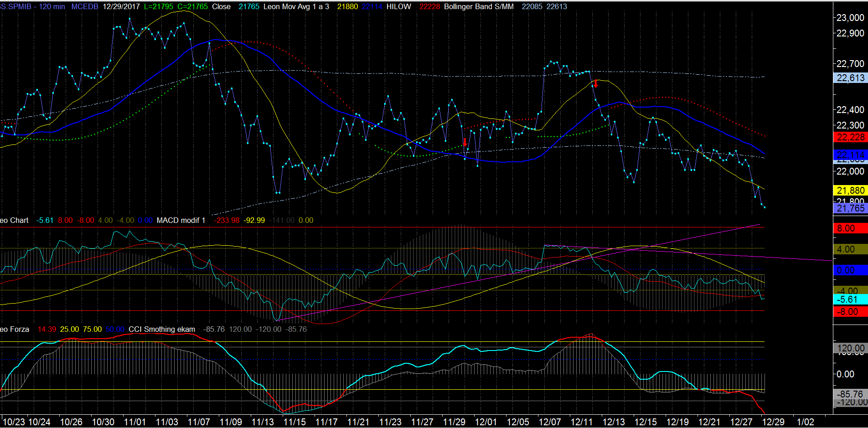Viewport: 868px width, 428px height.
Task: Click the 22,700 price axis label
Action: (850, 64)
